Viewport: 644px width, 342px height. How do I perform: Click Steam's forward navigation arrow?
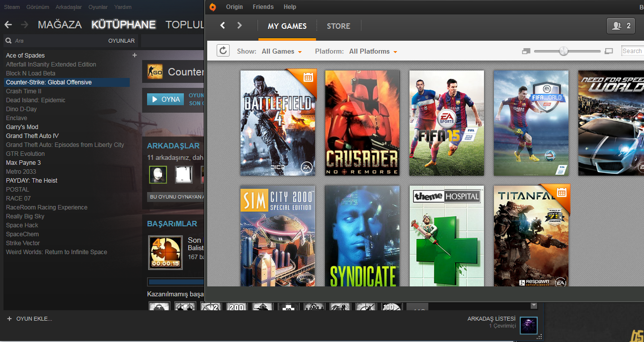pos(24,24)
